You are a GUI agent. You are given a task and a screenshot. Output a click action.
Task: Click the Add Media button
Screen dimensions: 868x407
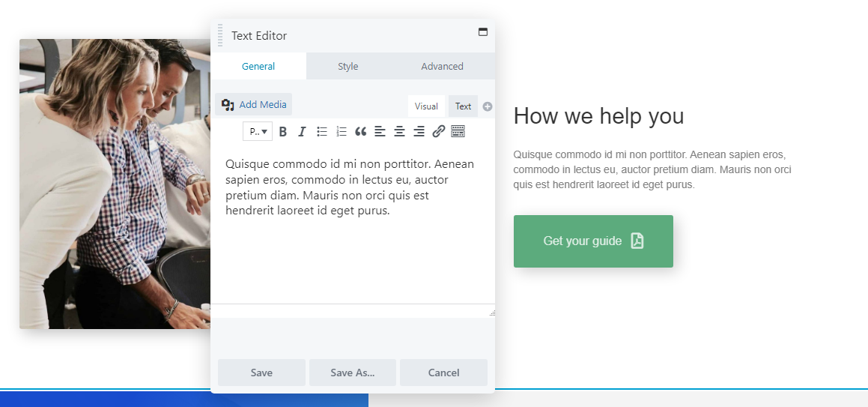point(254,105)
